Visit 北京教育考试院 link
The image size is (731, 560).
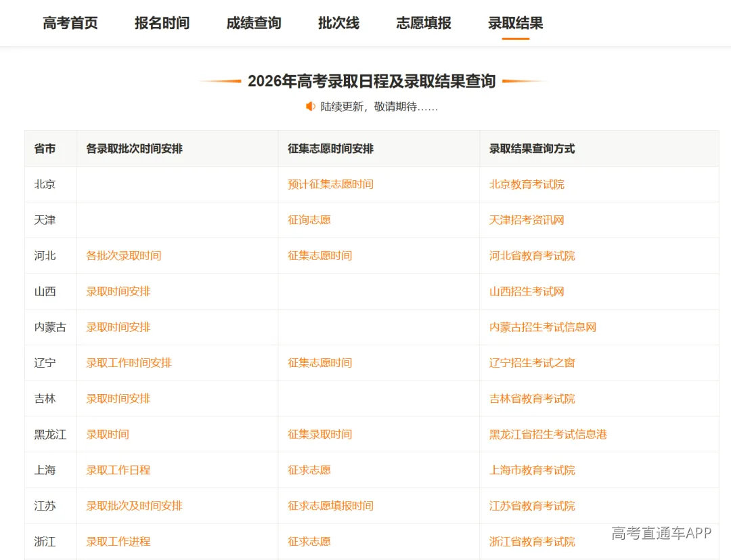527,184
